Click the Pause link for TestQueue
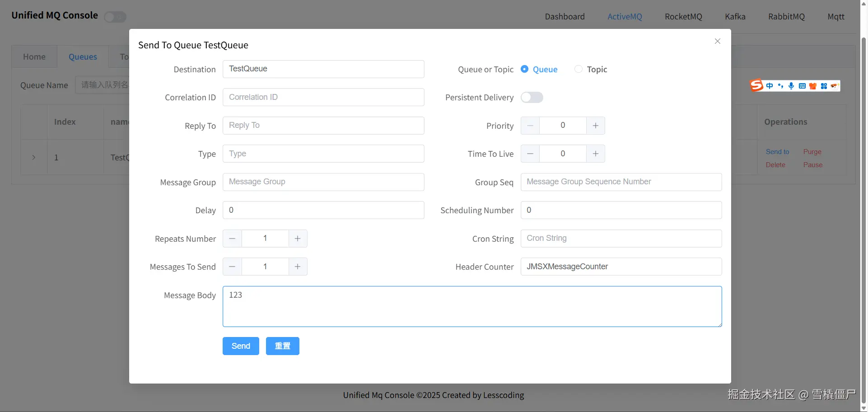This screenshot has height=412, width=868. click(x=813, y=165)
